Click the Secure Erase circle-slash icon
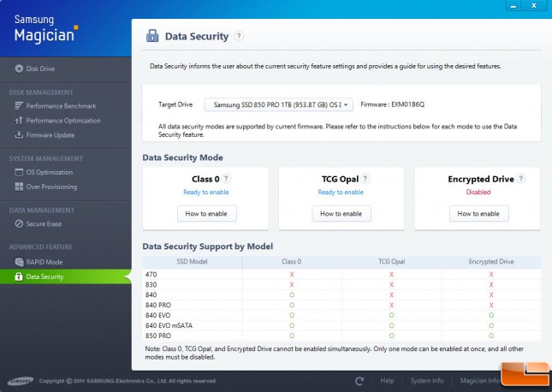 pyautogui.click(x=19, y=223)
